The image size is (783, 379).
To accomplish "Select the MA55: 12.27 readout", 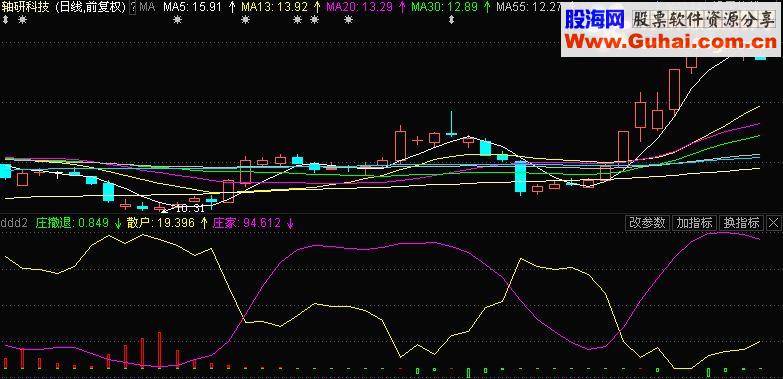I will [528, 7].
